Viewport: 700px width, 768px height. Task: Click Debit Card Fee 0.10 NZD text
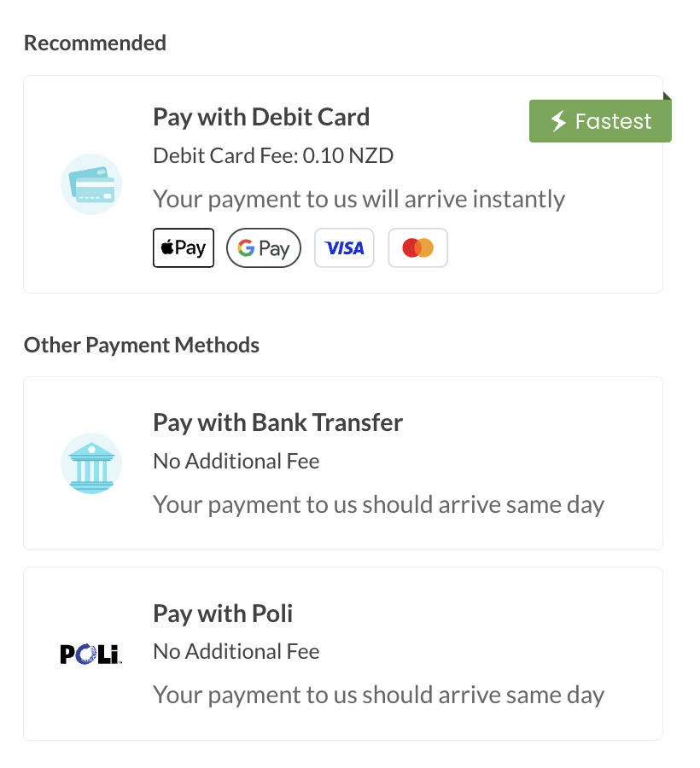pos(273,156)
